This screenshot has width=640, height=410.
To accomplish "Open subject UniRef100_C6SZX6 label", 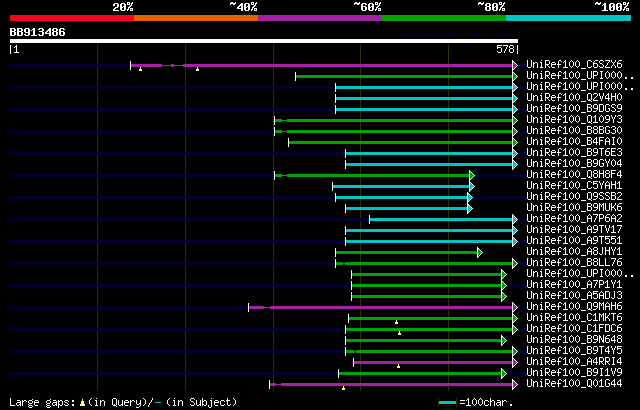I will pyautogui.click(x=574, y=64).
